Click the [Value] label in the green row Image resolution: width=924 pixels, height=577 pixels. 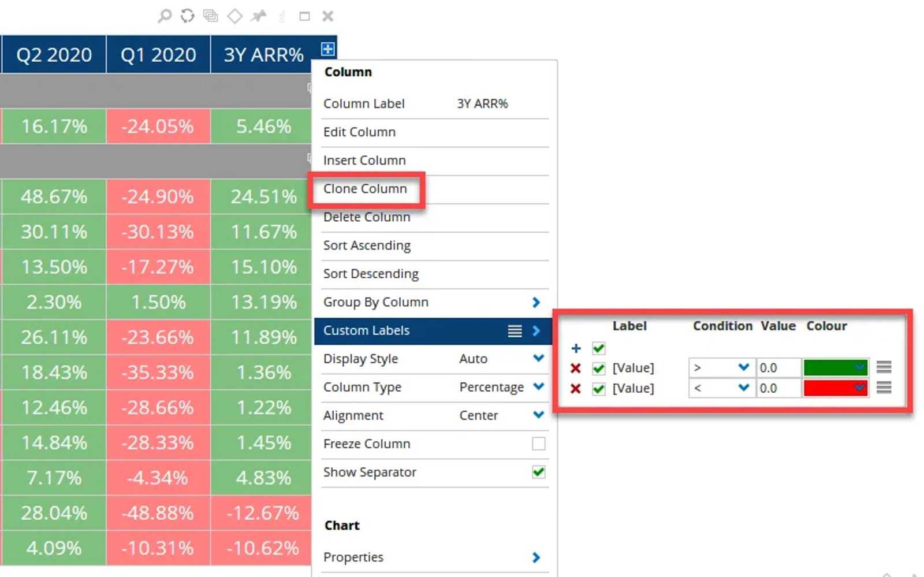coord(633,368)
